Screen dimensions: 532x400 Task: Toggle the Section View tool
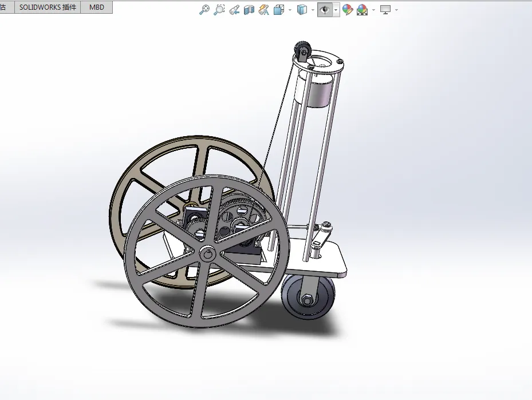tap(249, 10)
